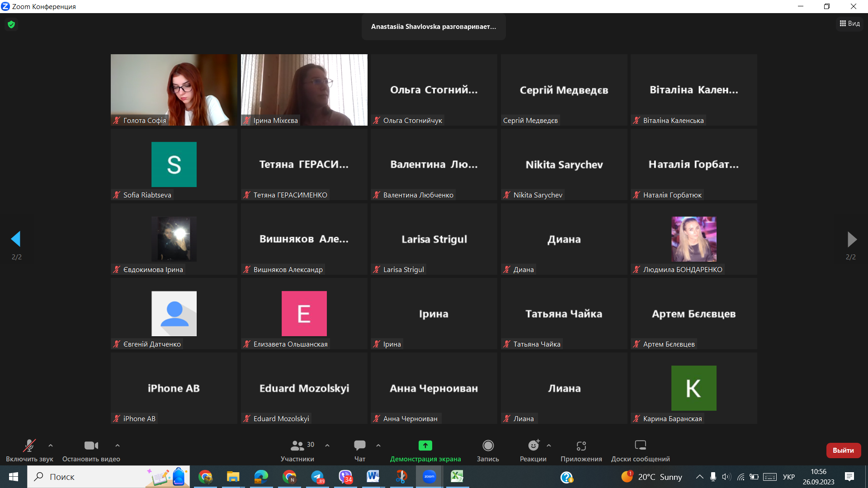Open Telegram from the Windows taskbar

pos(317,477)
